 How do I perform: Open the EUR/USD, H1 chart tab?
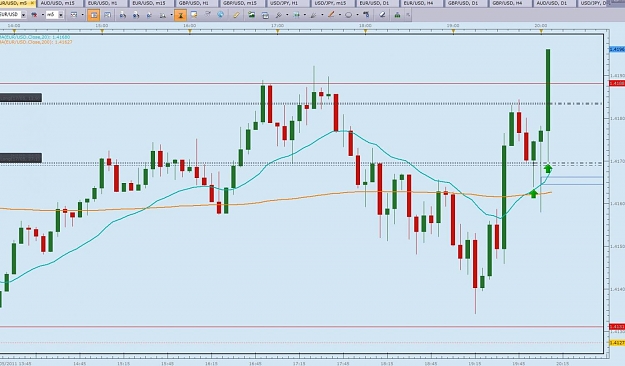pyautogui.click(x=105, y=3)
